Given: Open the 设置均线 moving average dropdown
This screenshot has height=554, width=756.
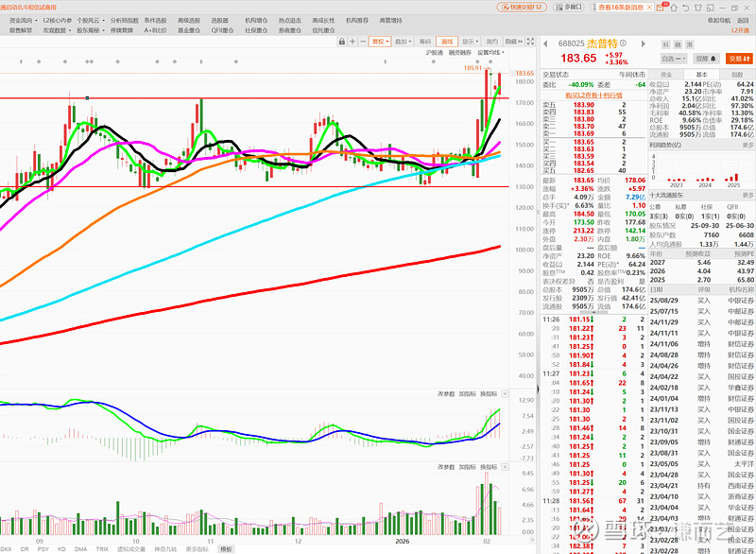Looking at the screenshot, I should pyautogui.click(x=490, y=53).
